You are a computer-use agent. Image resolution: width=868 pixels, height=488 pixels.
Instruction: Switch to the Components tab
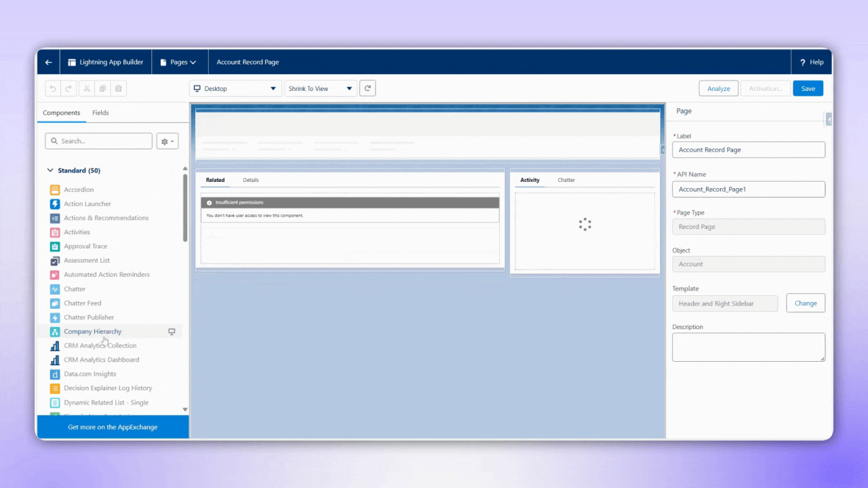tap(62, 113)
